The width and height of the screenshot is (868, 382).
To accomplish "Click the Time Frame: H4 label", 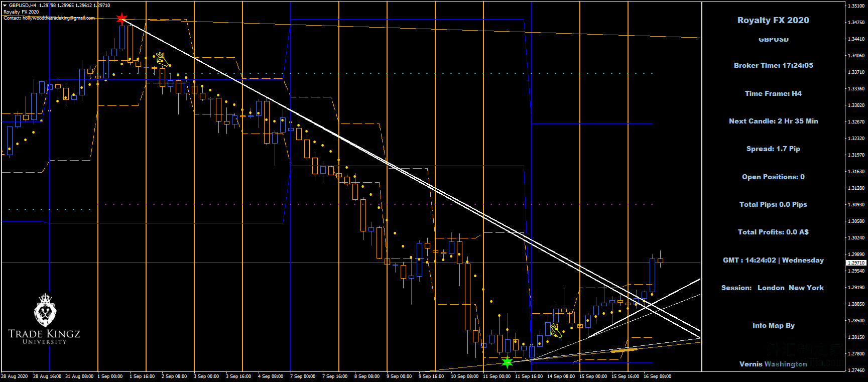I will pyautogui.click(x=773, y=93).
